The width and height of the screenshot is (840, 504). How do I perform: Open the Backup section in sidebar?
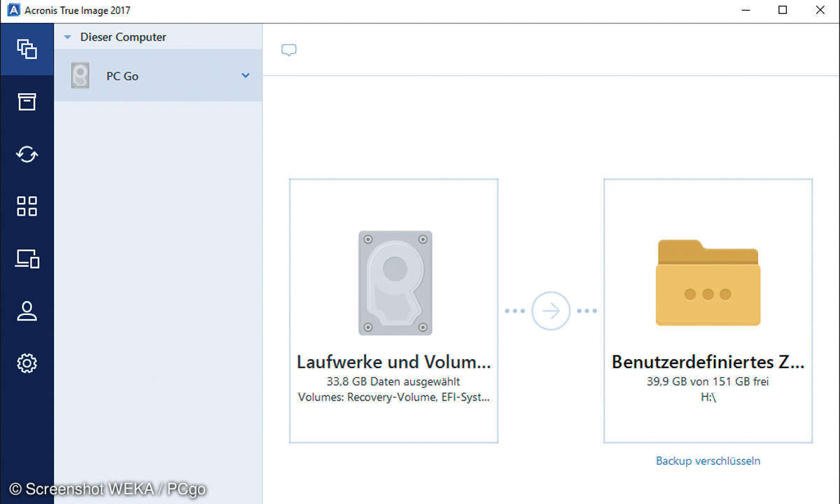click(x=27, y=49)
